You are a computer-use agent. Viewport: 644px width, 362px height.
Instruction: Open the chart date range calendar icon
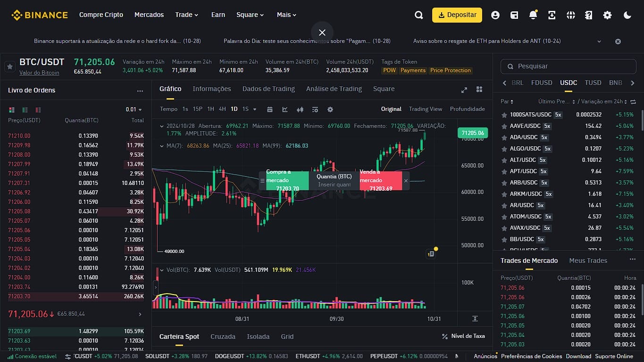click(269, 109)
